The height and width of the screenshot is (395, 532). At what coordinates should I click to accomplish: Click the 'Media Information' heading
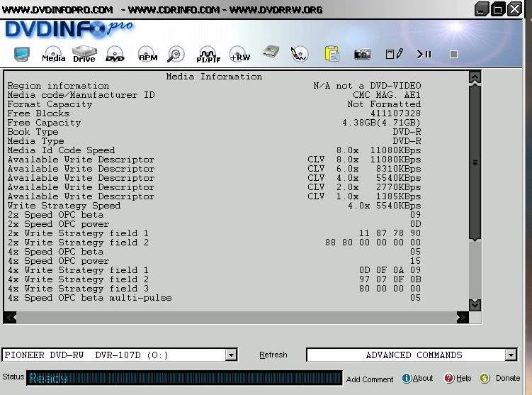(214, 77)
